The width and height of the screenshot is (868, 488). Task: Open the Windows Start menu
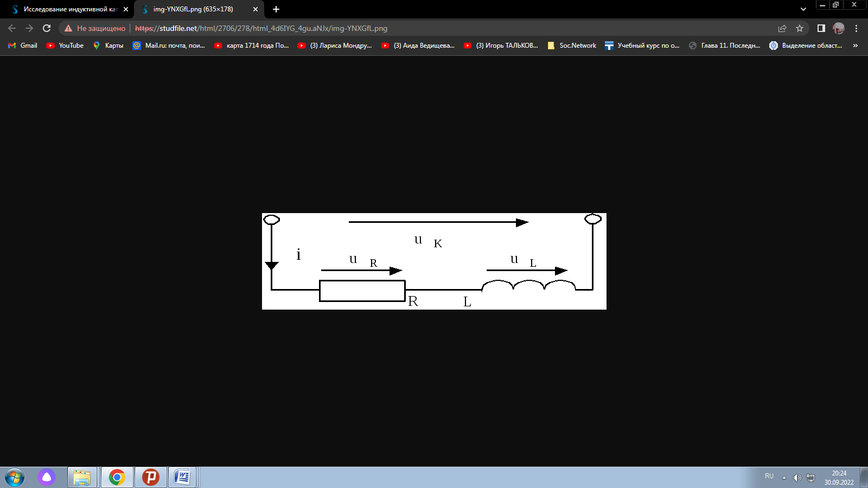pos(15,478)
